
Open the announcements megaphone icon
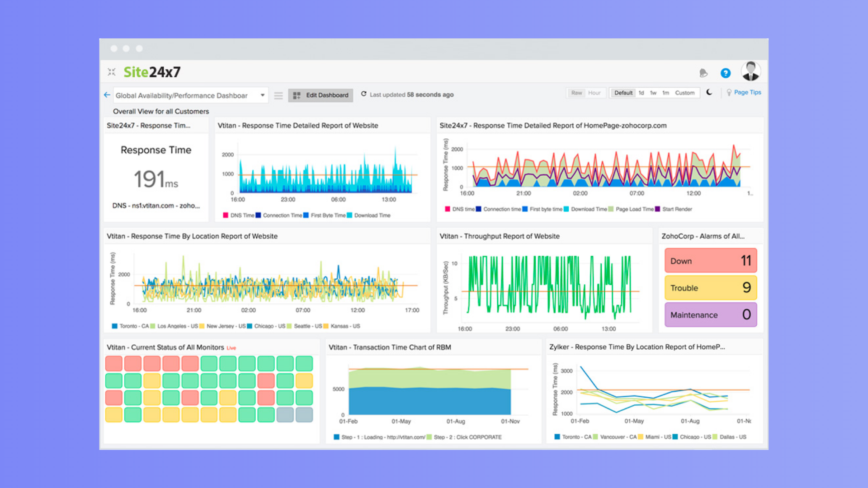click(703, 73)
